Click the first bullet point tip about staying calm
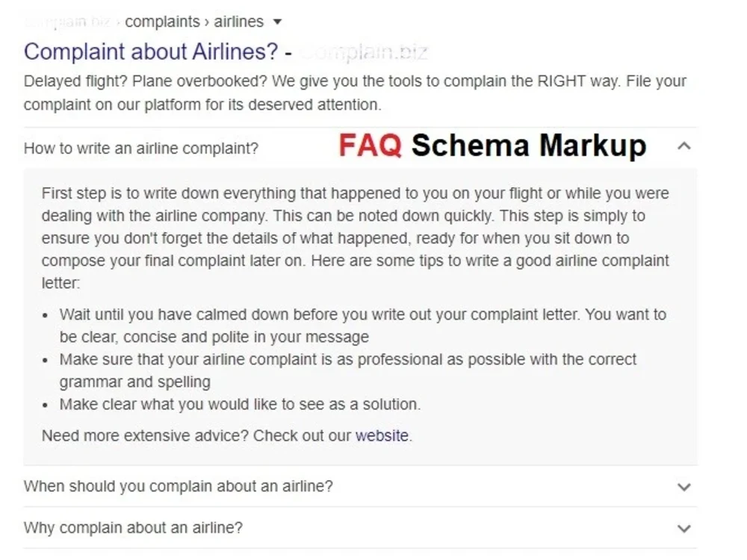747x560 pixels. tap(362, 325)
